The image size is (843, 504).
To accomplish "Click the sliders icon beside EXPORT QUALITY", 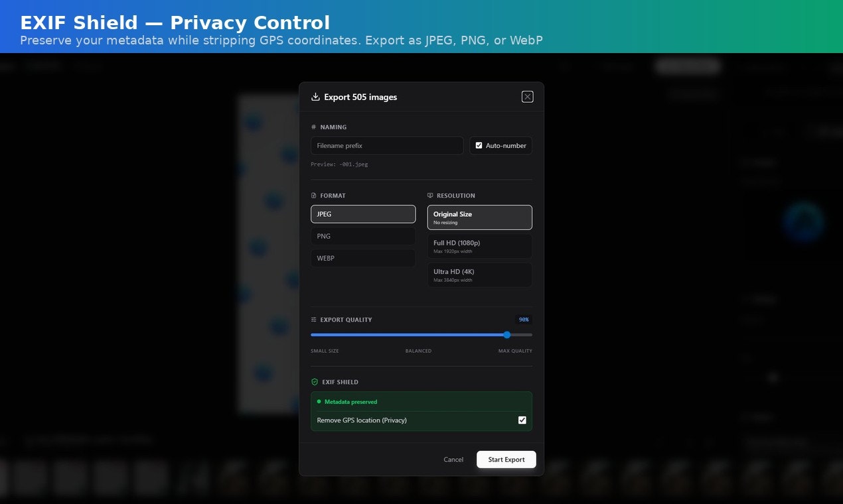I will click(314, 320).
